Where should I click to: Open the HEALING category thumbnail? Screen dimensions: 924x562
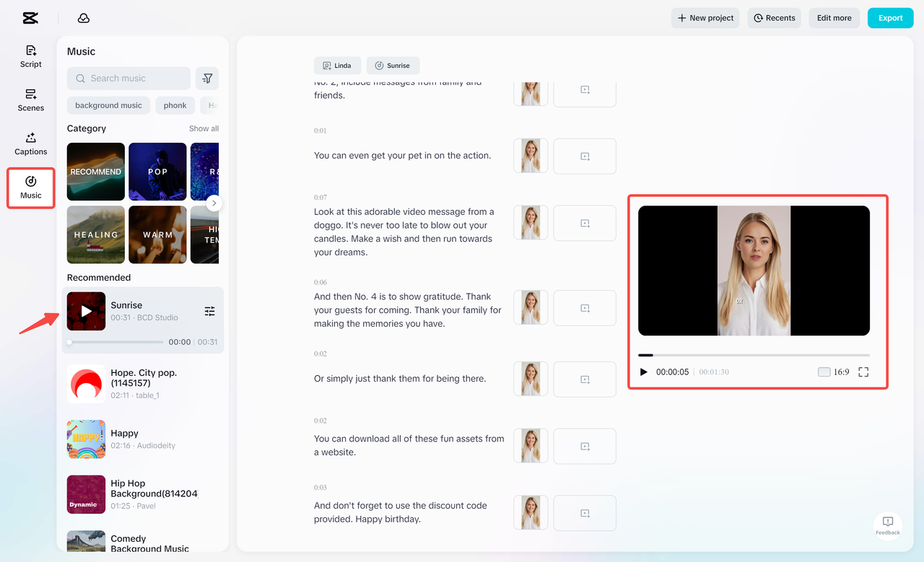pyautogui.click(x=96, y=235)
